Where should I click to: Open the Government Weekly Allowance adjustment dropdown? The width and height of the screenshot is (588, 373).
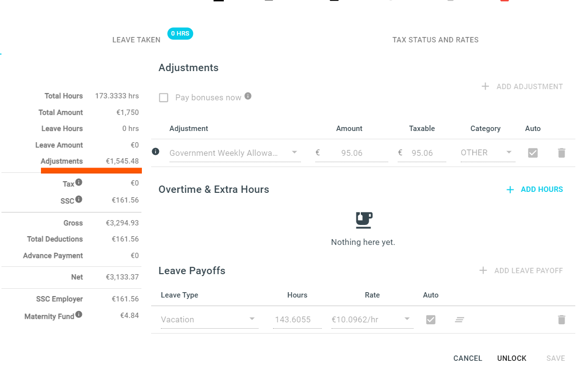[235, 153]
